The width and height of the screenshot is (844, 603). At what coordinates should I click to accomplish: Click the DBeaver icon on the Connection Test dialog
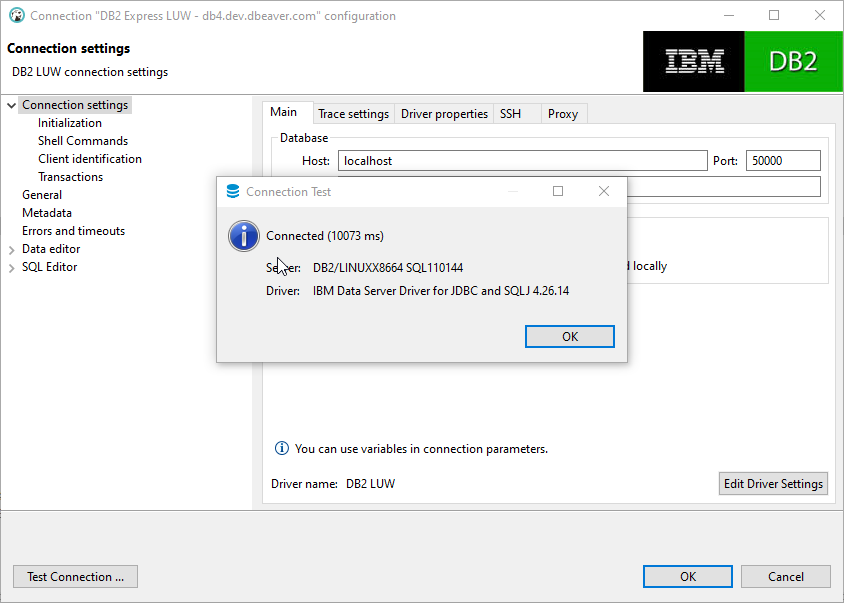coord(232,191)
